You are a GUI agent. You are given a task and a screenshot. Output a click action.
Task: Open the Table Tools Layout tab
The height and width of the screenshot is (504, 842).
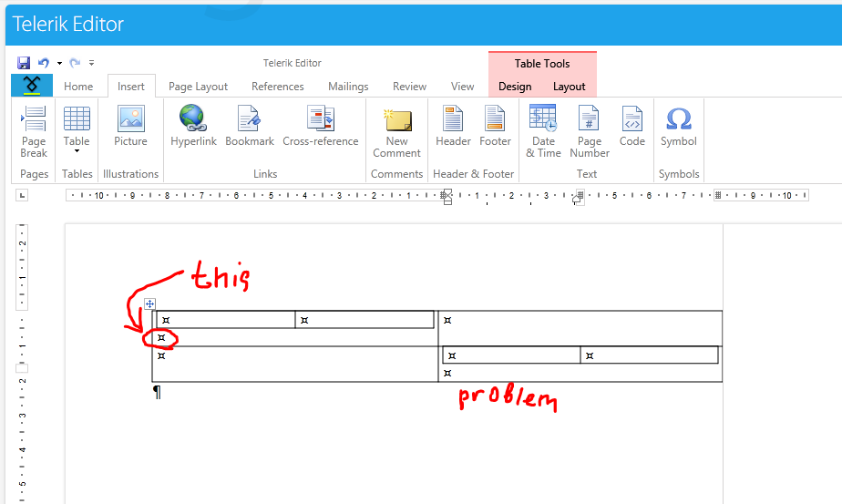pos(570,87)
